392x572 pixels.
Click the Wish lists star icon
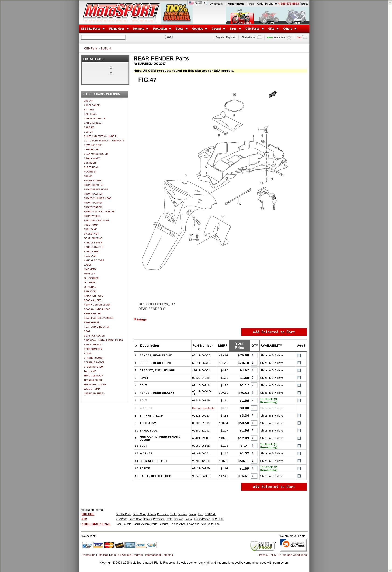289,37
